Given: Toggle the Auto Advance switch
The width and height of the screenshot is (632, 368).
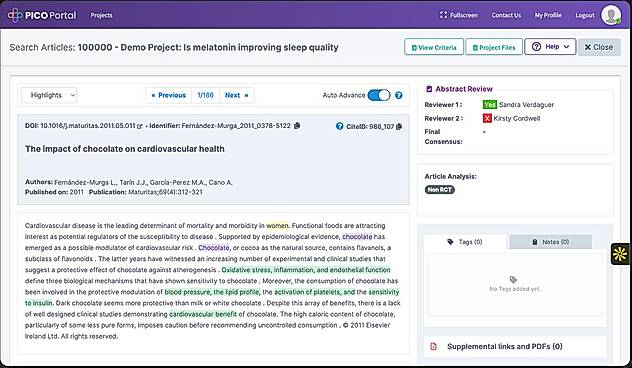Looking at the screenshot, I should [x=379, y=96].
